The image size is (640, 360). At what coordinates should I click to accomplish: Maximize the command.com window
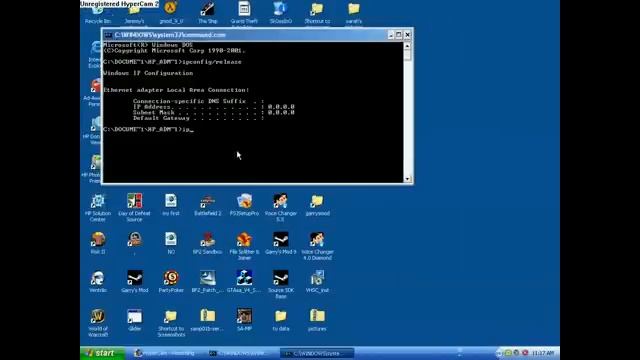click(x=399, y=35)
